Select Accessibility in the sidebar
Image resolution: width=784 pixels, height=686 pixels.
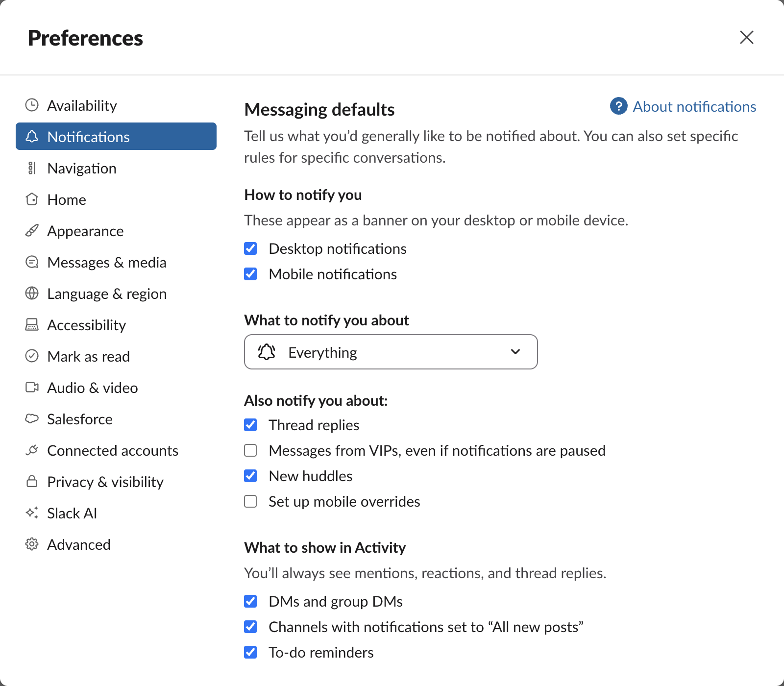[116, 324]
